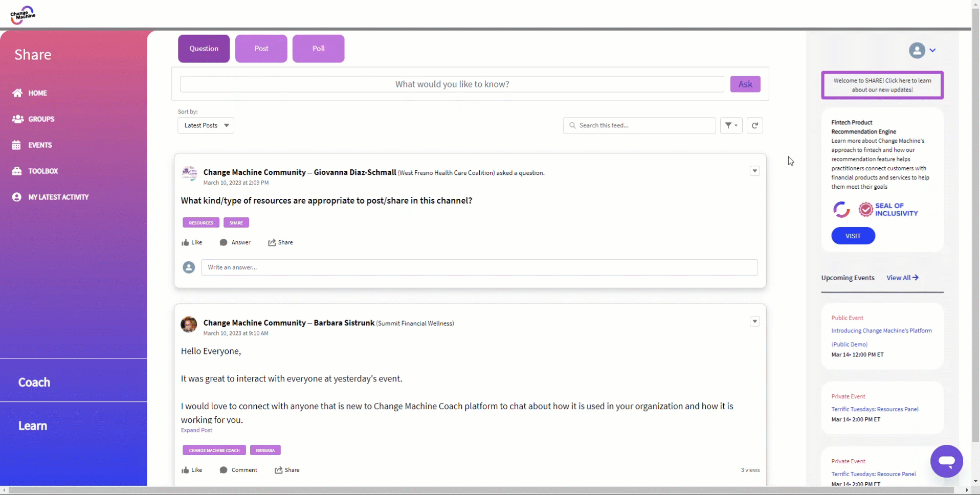Select the Poll tab
The width and height of the screenshot is (980, 495).
pos(318,49)
